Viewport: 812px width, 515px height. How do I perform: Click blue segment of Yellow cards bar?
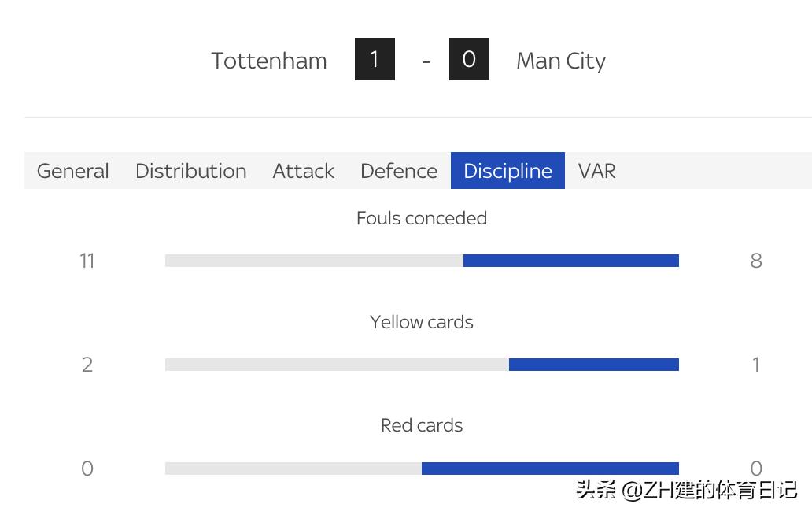point(593,365)
